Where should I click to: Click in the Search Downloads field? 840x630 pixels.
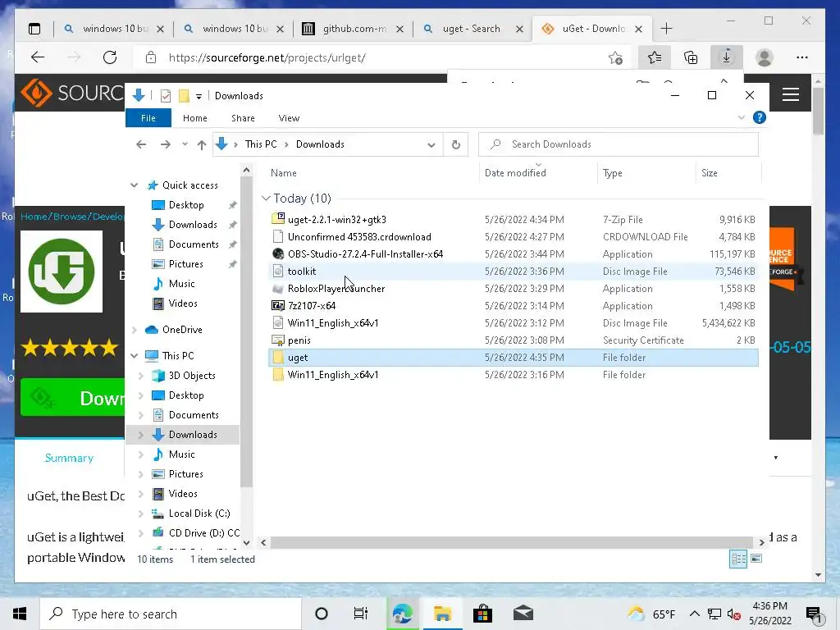pyautogui.click(x=619, y=144)
